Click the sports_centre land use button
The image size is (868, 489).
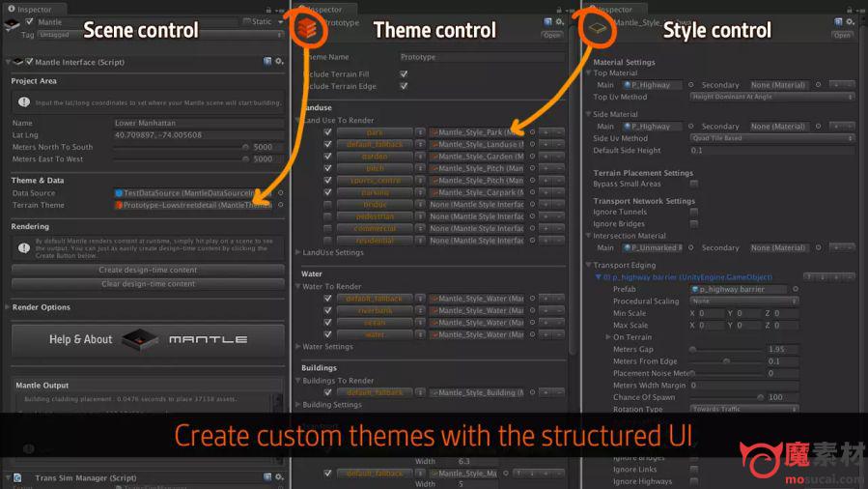[x=375, y=181]
